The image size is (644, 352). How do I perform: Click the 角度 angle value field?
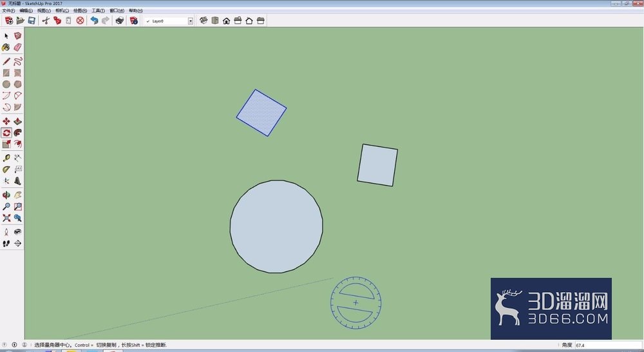click(x=608, y=345)
